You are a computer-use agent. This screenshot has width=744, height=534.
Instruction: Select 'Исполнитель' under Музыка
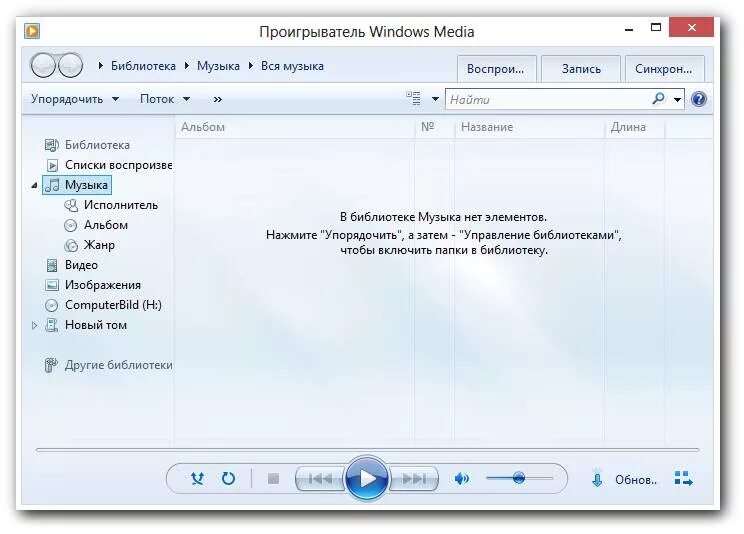(x=121, y=205)
